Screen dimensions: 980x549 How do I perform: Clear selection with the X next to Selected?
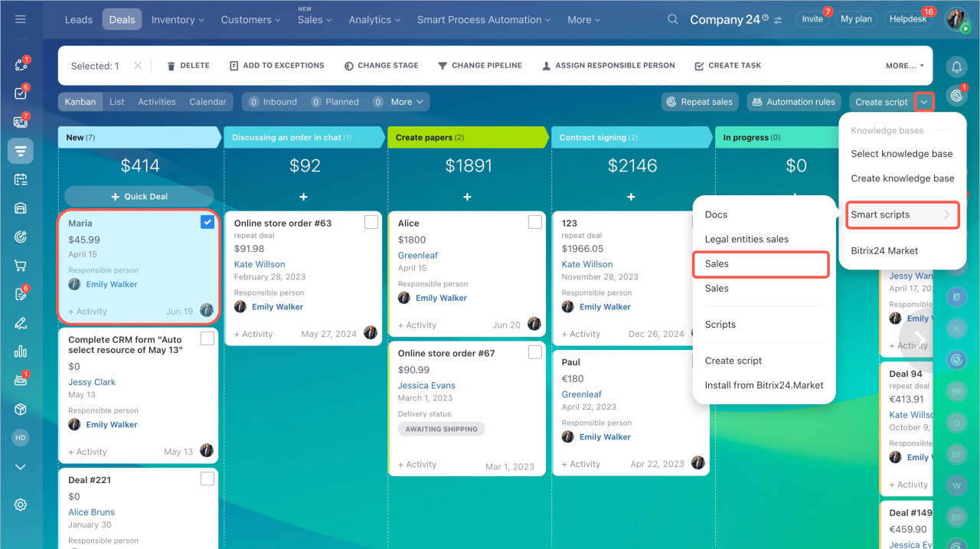(x=138, y=66)
